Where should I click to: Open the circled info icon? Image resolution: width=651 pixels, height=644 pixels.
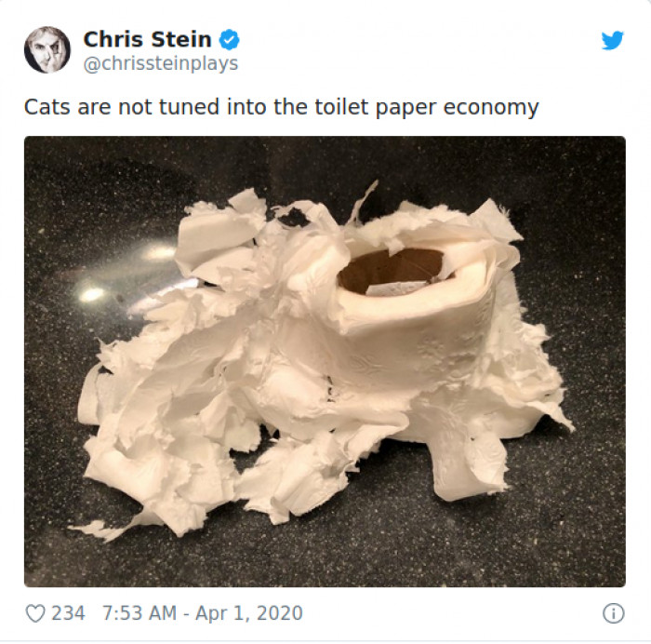(613, 613)
